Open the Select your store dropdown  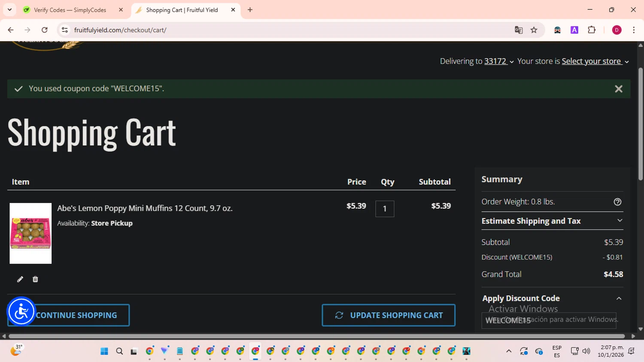(595, 61)
